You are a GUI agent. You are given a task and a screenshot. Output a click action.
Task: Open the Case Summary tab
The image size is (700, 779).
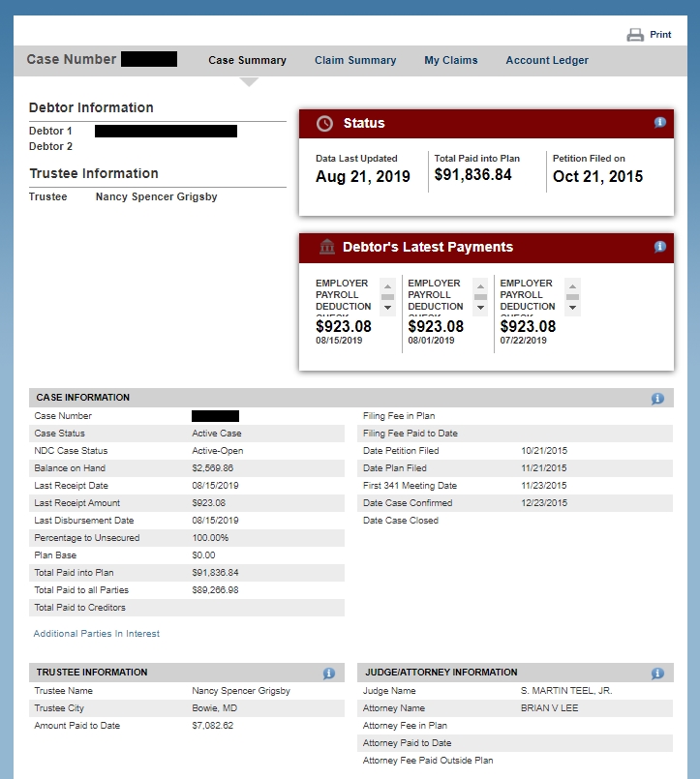[247, 60]
